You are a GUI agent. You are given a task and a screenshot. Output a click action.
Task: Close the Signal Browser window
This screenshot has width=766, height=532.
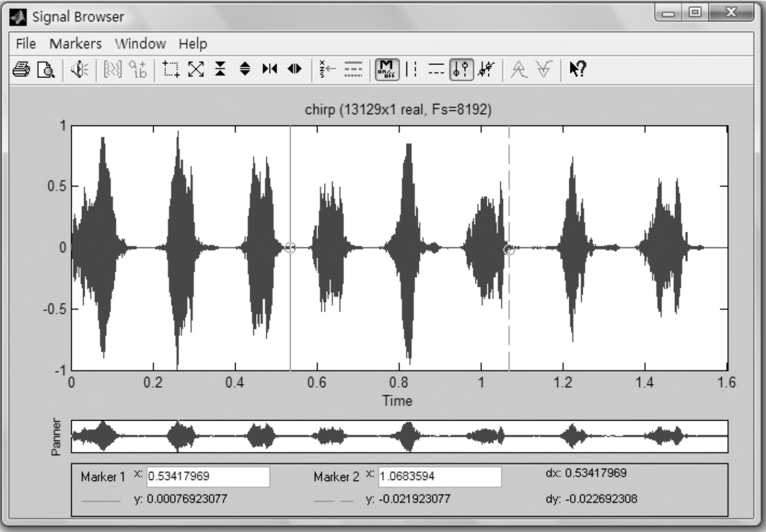click(731, 14)
